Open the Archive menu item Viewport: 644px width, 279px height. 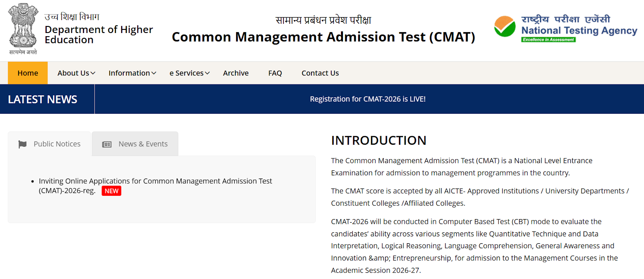point(235,73)
